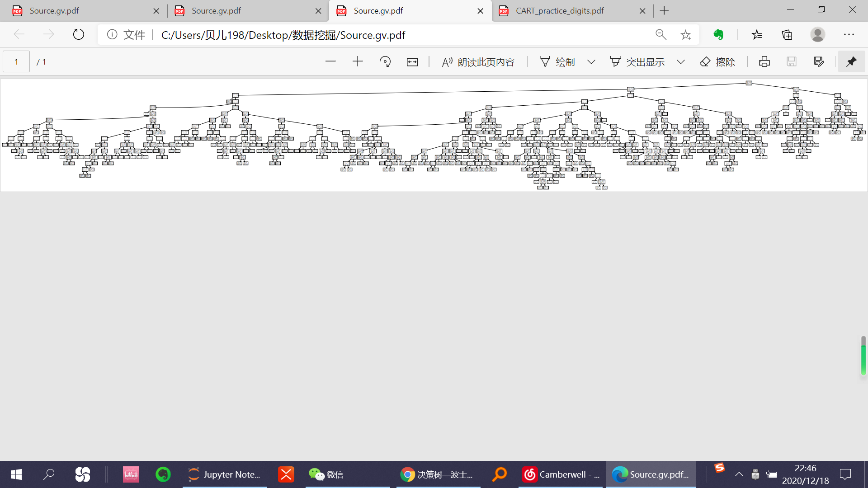
Task: Toggle the pin toolbar button
Action: (851, 62)
